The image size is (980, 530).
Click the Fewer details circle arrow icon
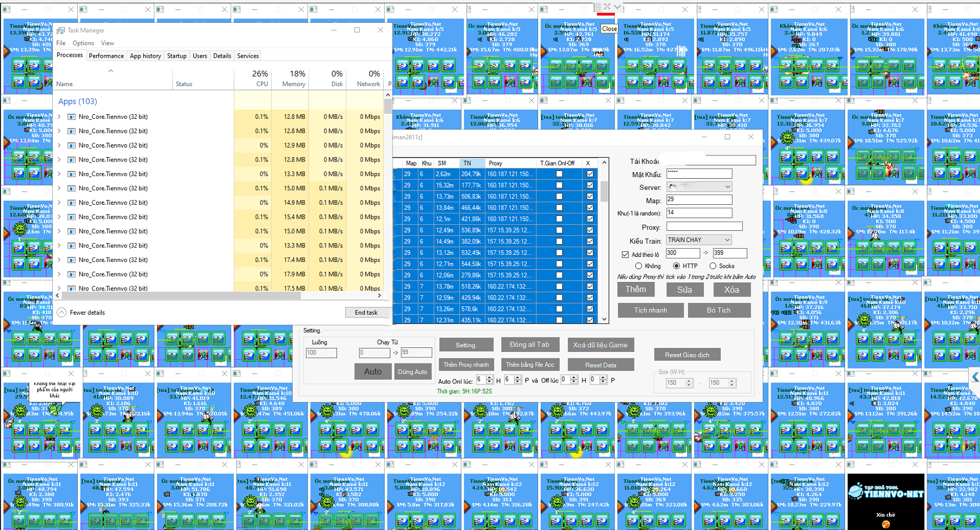pos(62,312)
